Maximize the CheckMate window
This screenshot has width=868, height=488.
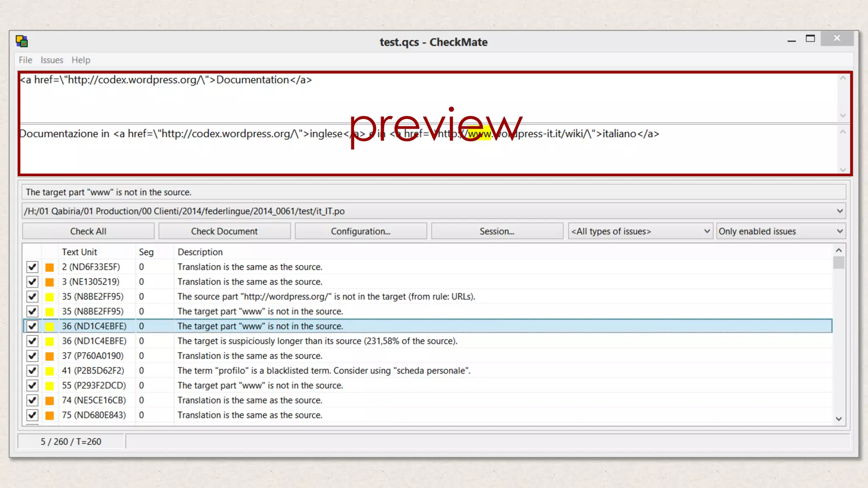(x=810, y=39)
